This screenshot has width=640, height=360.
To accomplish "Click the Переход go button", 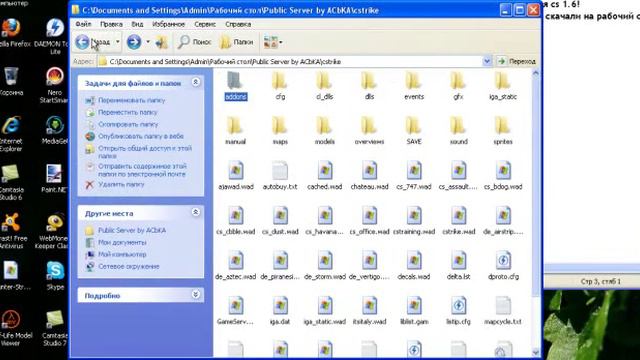I will pos(516,61).
